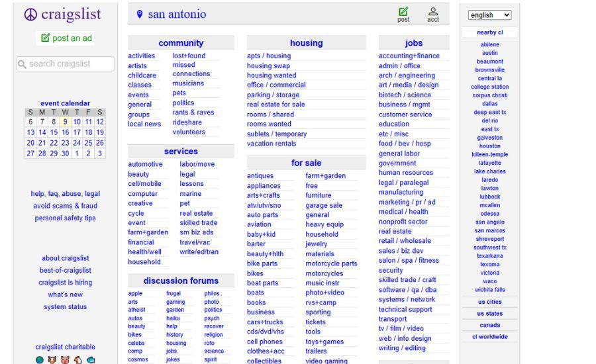Click the post an ad link text

click(x=72, y=38)
